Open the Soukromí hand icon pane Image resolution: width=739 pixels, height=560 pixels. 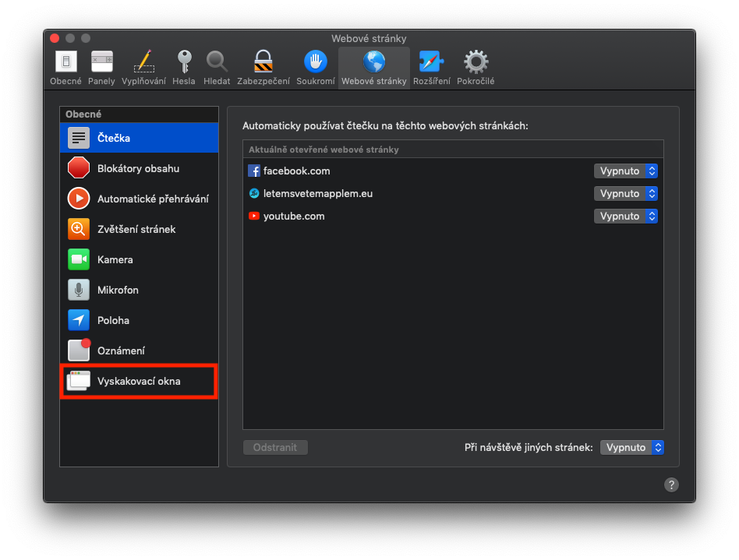(x=315, y=69)
